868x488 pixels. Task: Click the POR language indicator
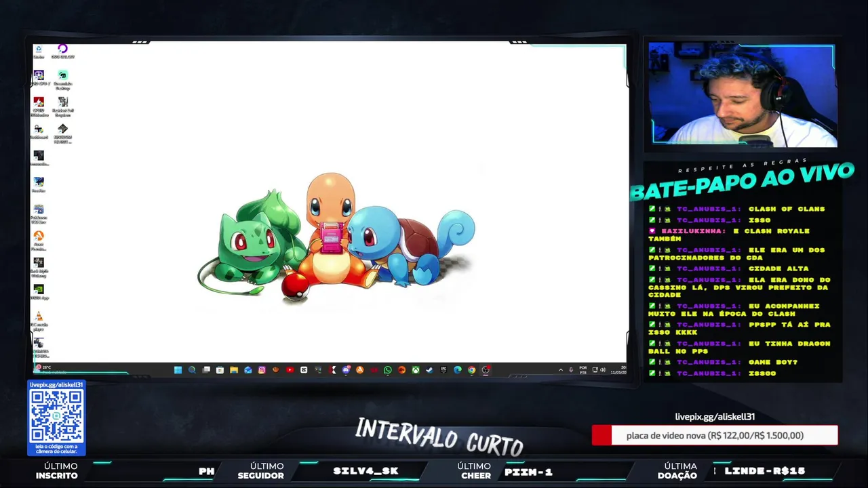coord(583,370)
